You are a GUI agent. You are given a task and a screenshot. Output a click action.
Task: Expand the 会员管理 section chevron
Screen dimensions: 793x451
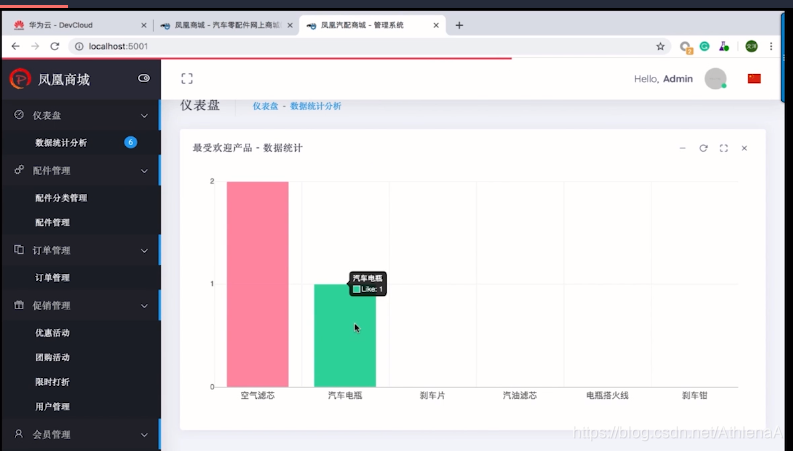(144, 435)
